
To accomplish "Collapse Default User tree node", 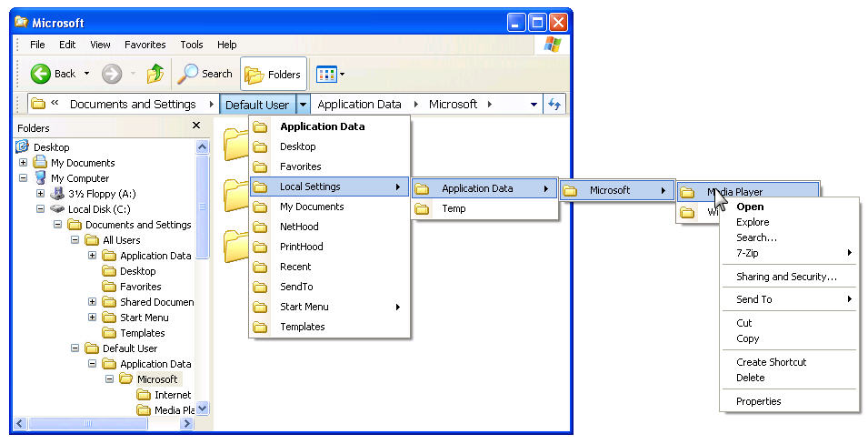I will [75, 348].
